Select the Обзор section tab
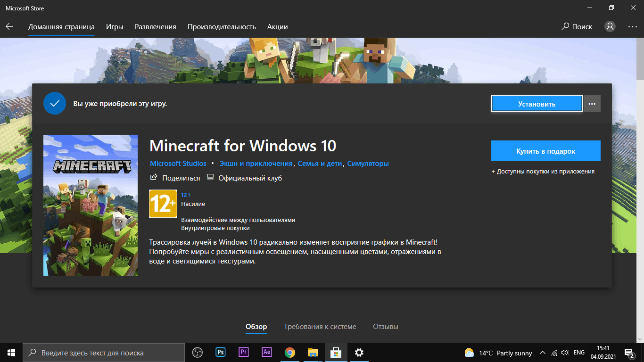 [256, 327]
